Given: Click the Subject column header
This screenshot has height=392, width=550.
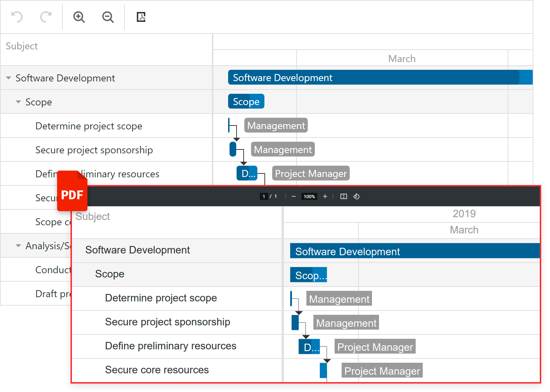Looking at the screenshot, I should click(x=21, y=46).
